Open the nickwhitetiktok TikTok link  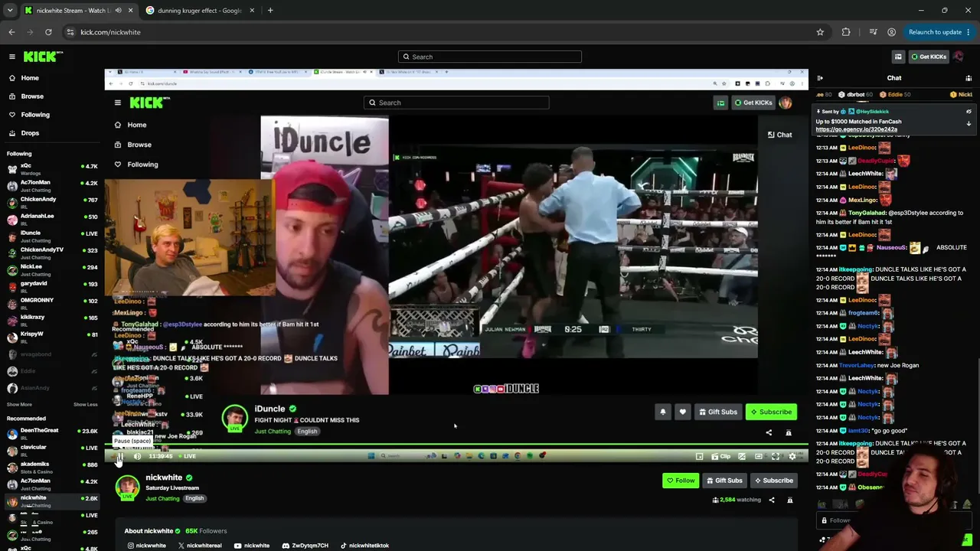(364, 546)
